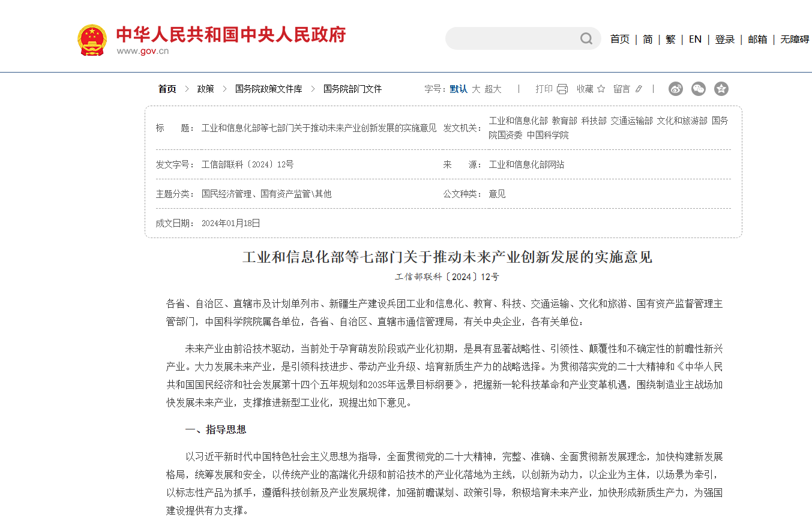Set font size to 默认
812x520 pixels.
point(459,89)
